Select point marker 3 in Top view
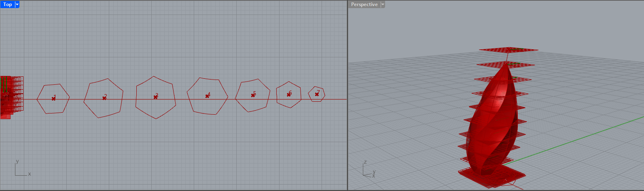Screen dimensions: 644x191 (155, 97)
